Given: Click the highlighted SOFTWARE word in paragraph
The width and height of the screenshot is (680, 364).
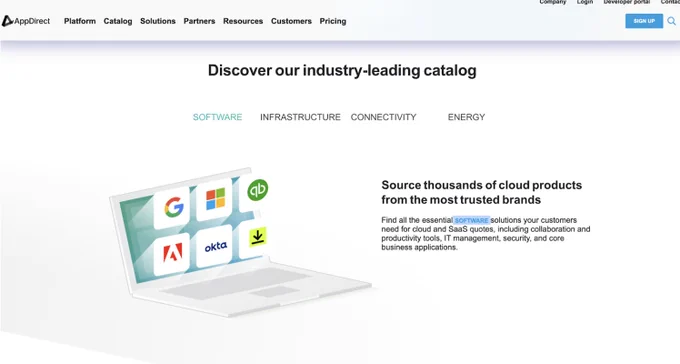Looking at the screenshot, I should click(x=471, y=220).
